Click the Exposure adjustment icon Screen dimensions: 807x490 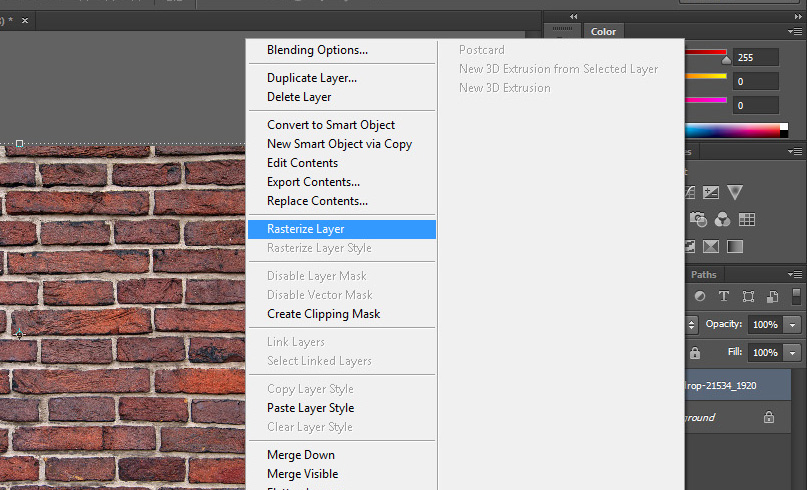click(x=712, y=192)
